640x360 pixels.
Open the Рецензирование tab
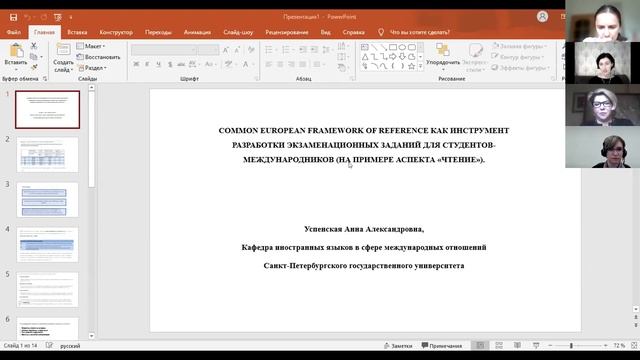coord(287,32)
